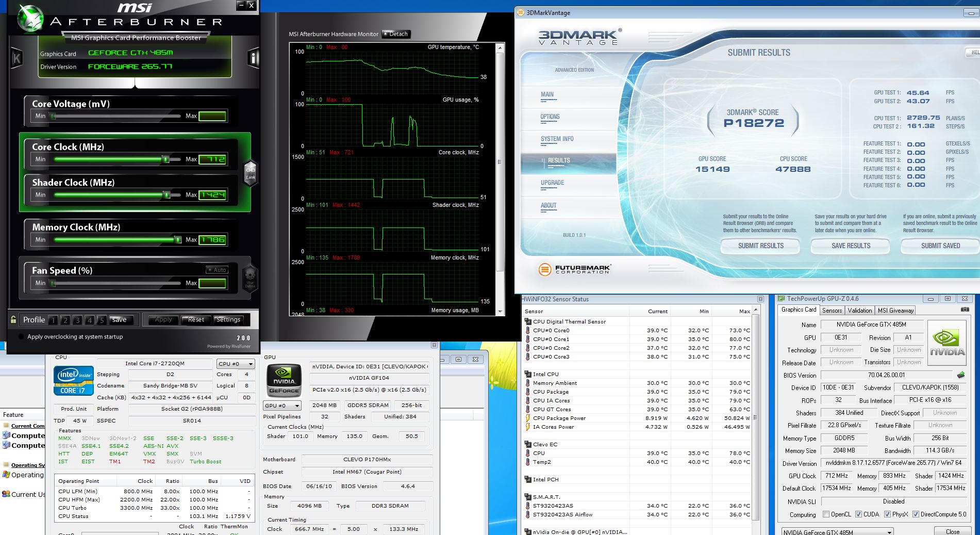The width and height of the screenshot is (980, 535).
Task: Select Afterburner profile slot 3
Action: [77, 320]
